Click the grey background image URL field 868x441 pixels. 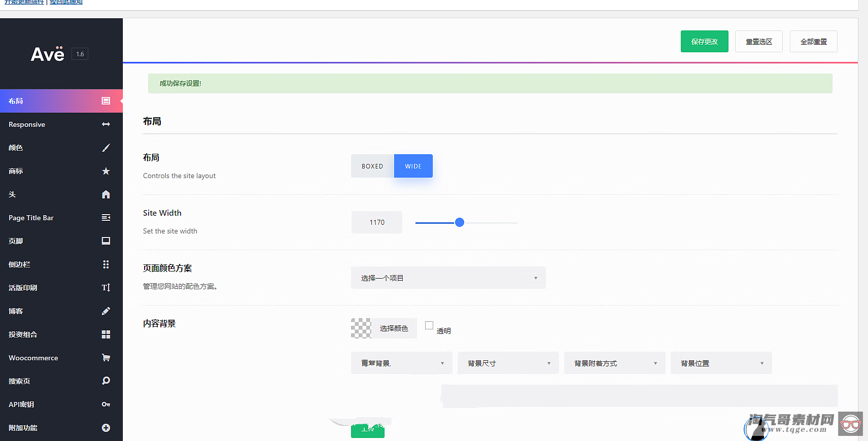click(x=640, y=396)
